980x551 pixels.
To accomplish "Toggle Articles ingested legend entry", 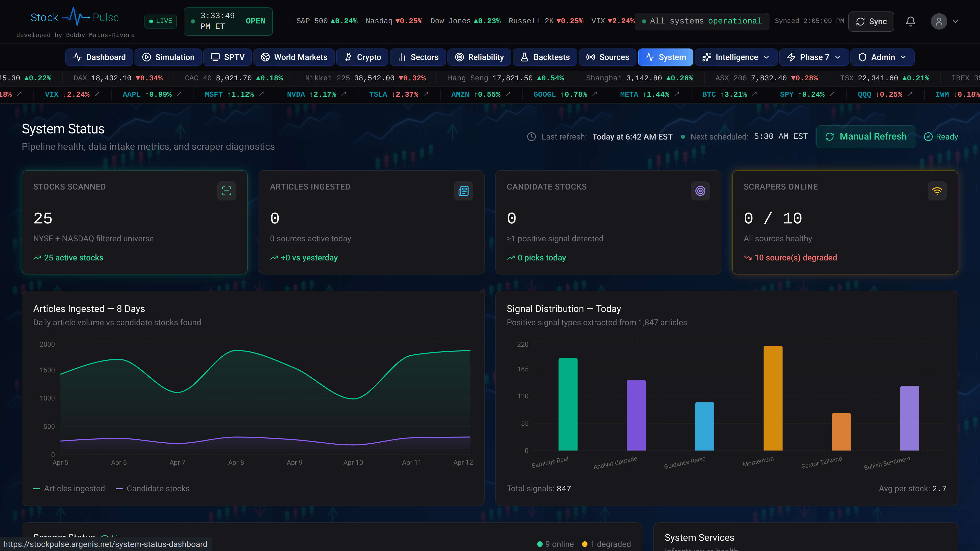I will pos(69,489).
